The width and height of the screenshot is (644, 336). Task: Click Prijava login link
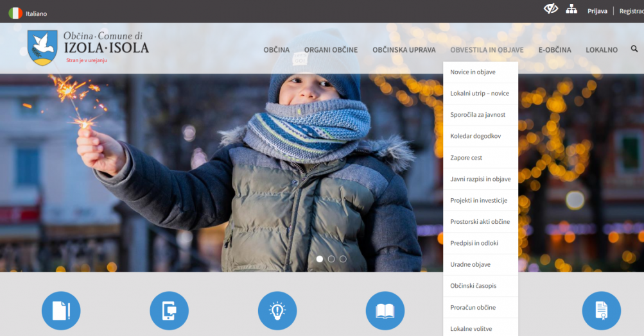597,11
